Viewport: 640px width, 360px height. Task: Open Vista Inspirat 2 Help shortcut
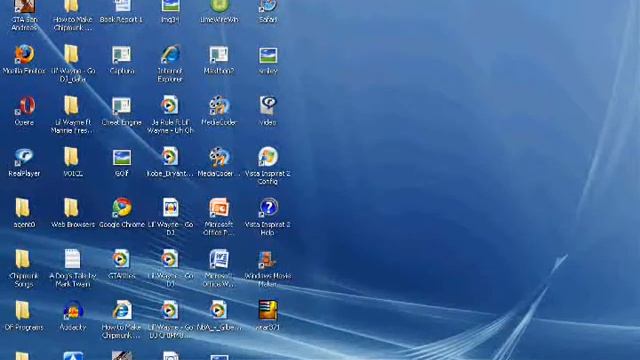(268, 208)
